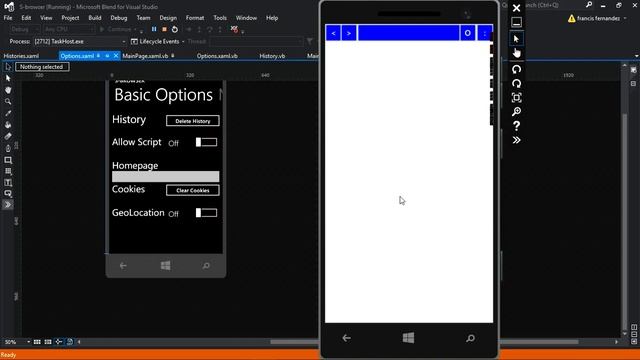Viewport: 640px width, 360px height.
Task: Click the Basic Options page title
Action: click(x=164, y=95)
